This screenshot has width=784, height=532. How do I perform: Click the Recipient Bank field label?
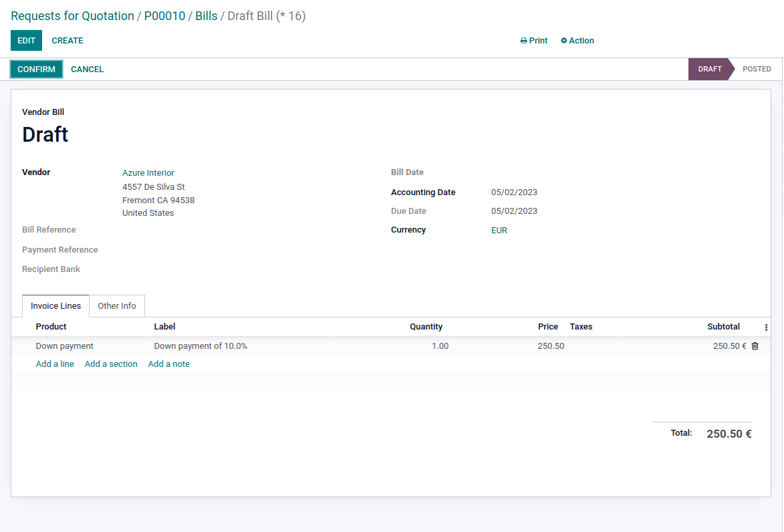tap(51, 269)
